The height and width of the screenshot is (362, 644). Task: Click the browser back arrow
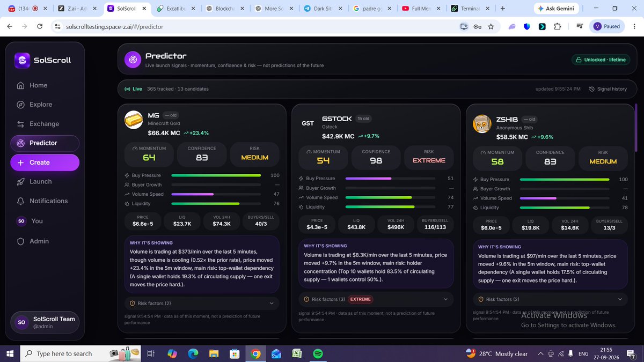[x=10, y=26]
